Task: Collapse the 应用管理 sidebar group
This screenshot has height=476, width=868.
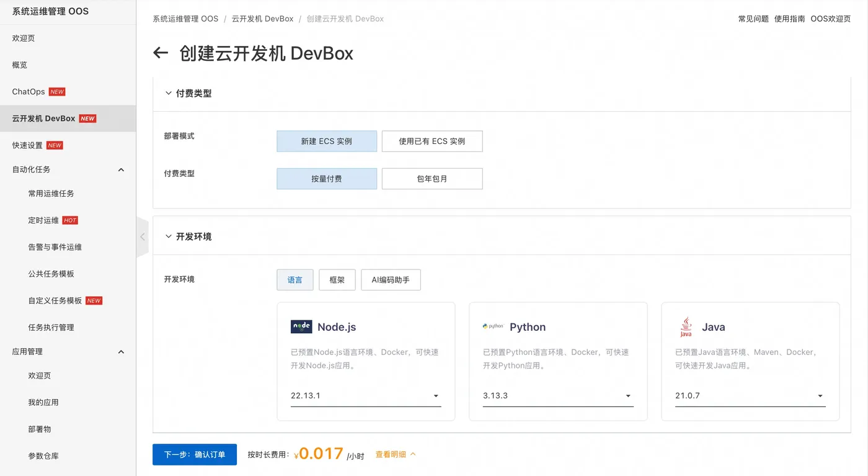Action: (121, 352)
